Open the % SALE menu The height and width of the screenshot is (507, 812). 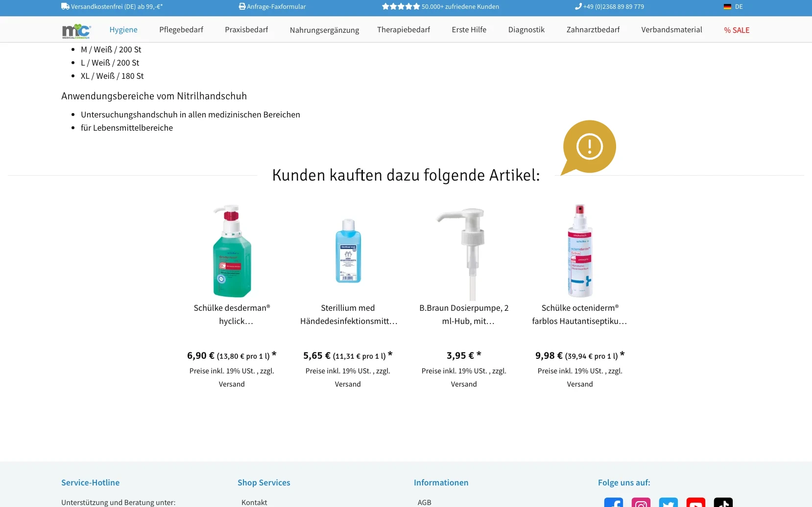tap(737, 30)
